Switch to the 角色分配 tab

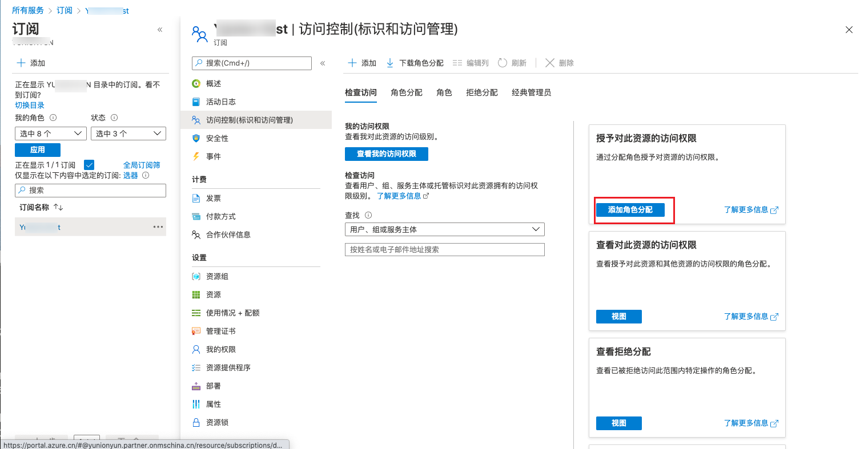click(x=407, y=92)
